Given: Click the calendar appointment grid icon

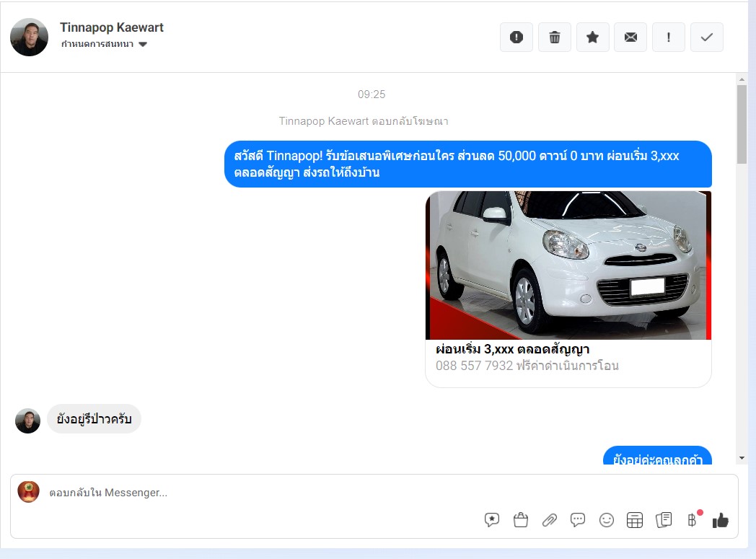Looking at the screenshot, I should [x=635, y=520].
